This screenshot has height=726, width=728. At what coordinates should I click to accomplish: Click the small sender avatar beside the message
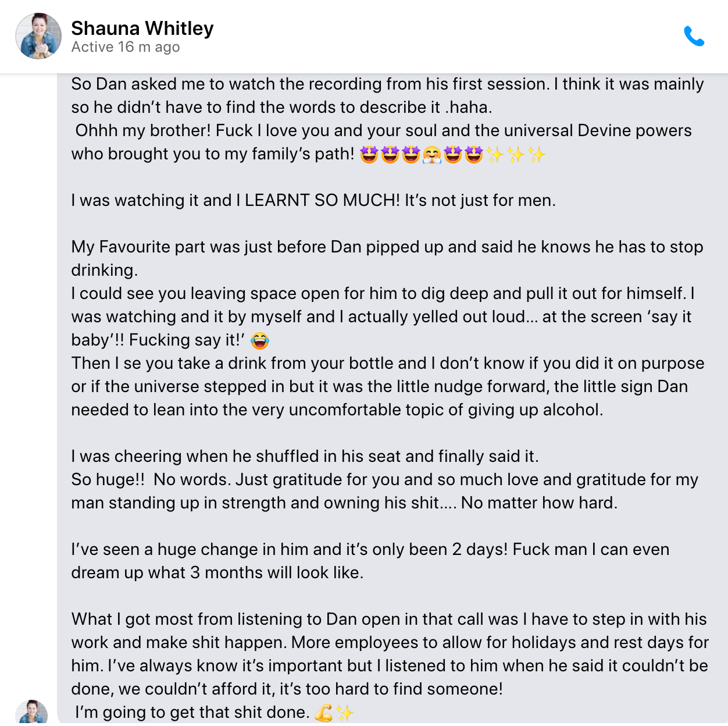(31, 713)
